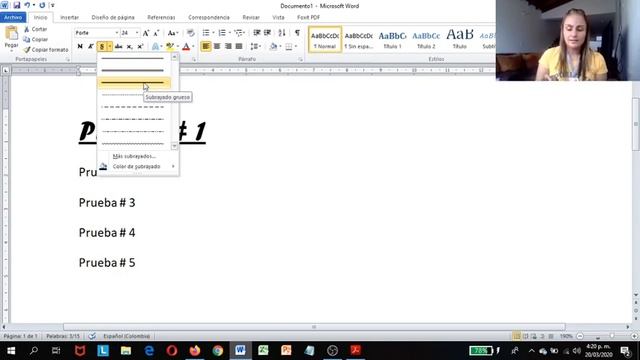Select the Título 1 style
The image size is (640, 360).
coord(392,39)
